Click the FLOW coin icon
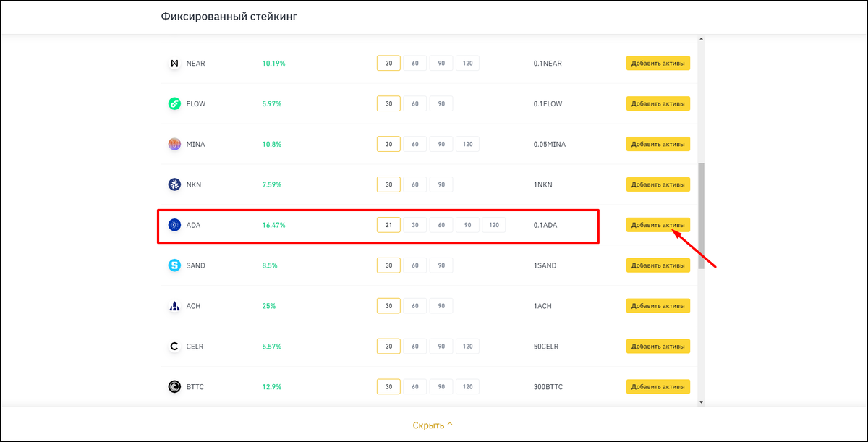This screenshot has height=442, width=868. [x=174, y=104]
